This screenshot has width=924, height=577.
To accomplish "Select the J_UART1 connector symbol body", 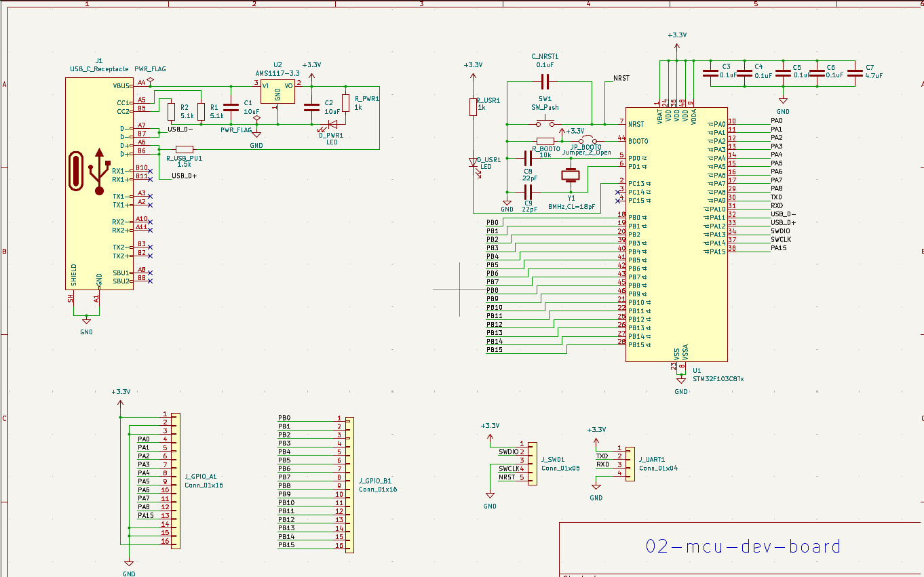I will click(x=630, y=464).
